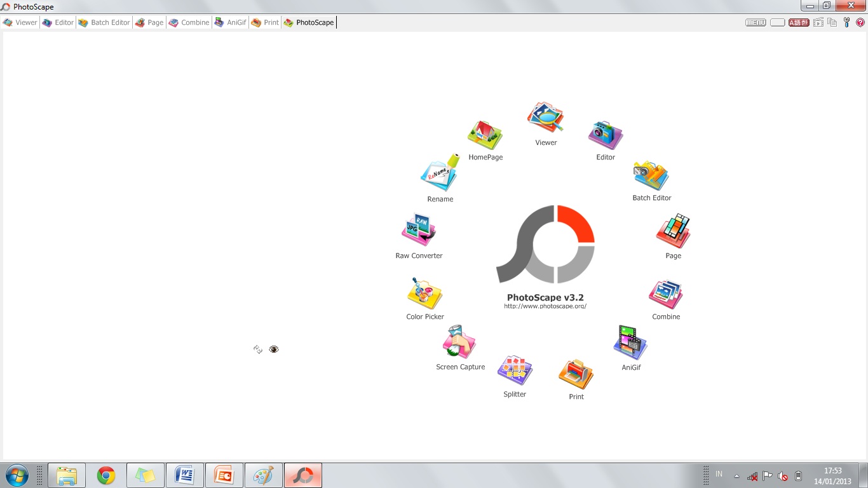Switch to the Page tab

click(149, 22)
